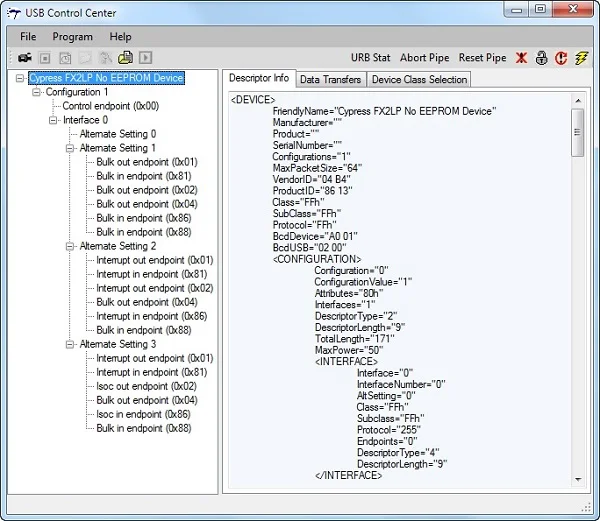Select Bulk in endpoint (0x81) under Setting 1
Image resolution: width=600 pixels, height=521 pixels.
[144, 176]
